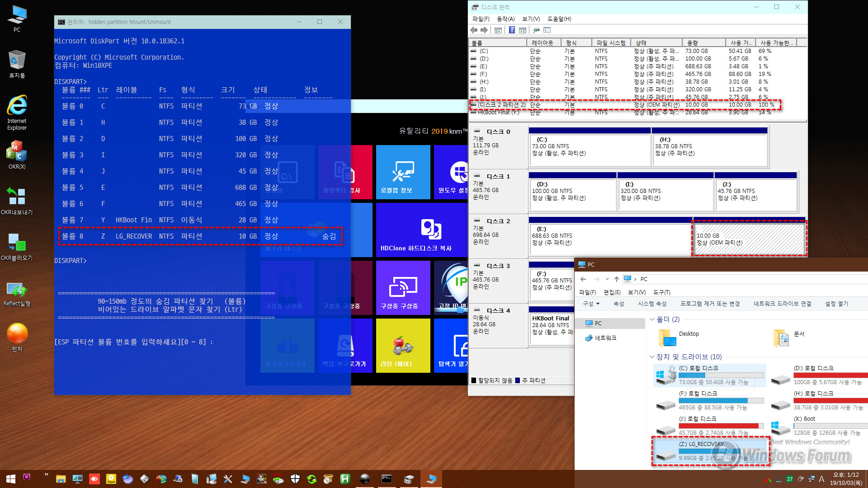The image size is (868, 488).
Task: Click the show/hide action pane toolbar icon
Action: point(523,30)
